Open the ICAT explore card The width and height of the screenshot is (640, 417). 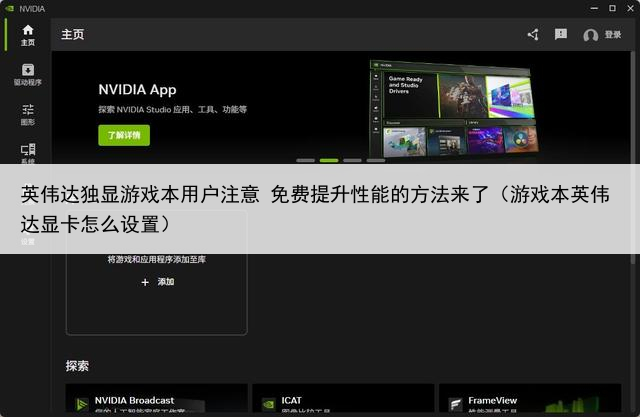click(343, 401)
